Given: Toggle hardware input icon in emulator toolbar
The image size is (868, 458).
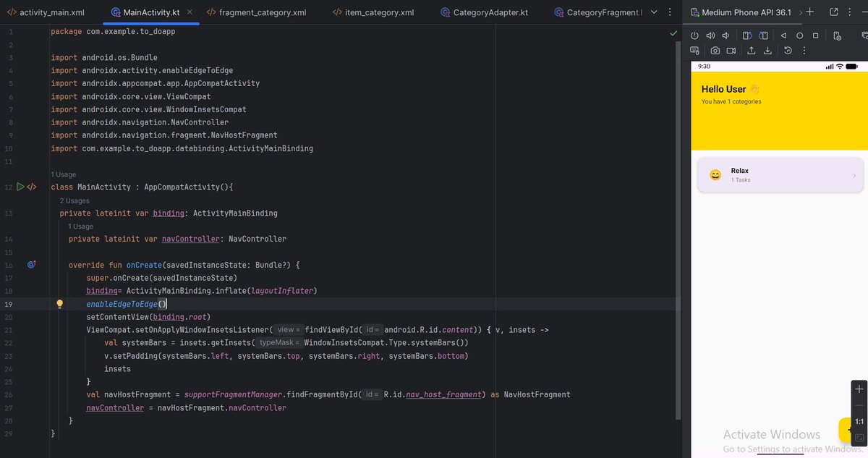Looking at the screenshot, I should pos(694,51).
